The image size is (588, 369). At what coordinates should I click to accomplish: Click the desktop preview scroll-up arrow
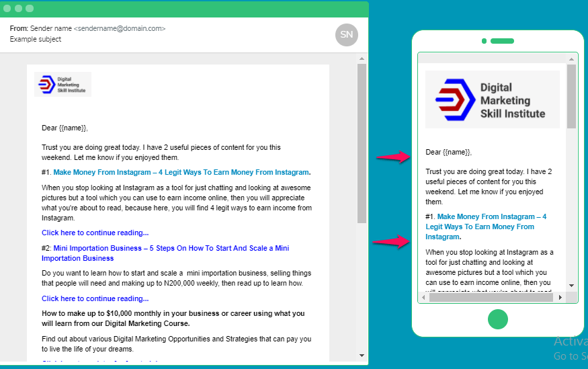362,58
